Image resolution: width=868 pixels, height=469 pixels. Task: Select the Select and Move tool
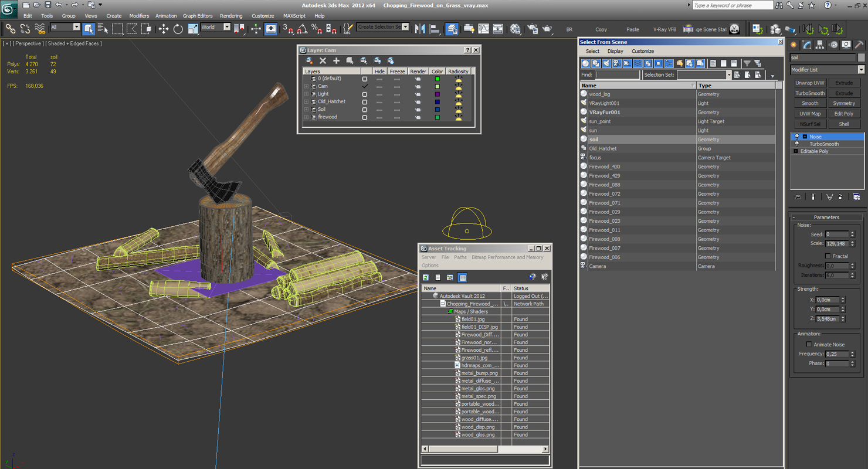[163, 29]
